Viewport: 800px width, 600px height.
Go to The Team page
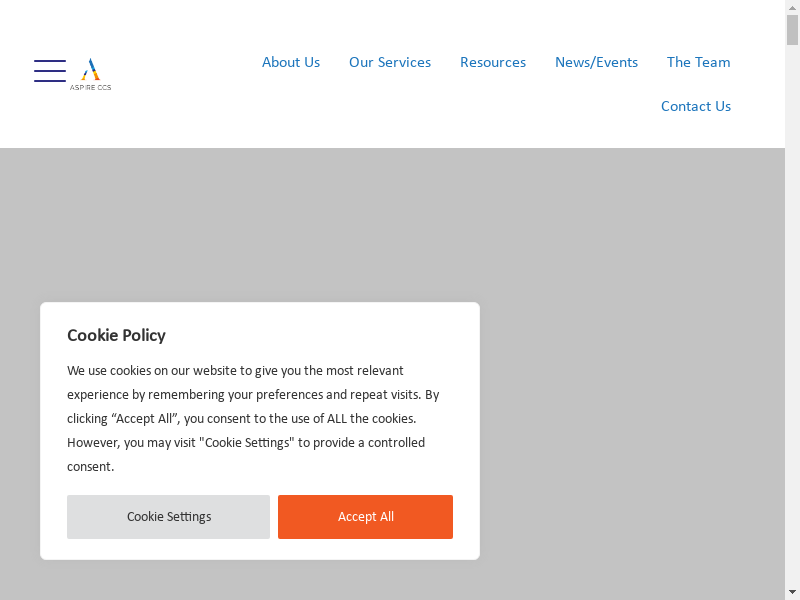698,62
